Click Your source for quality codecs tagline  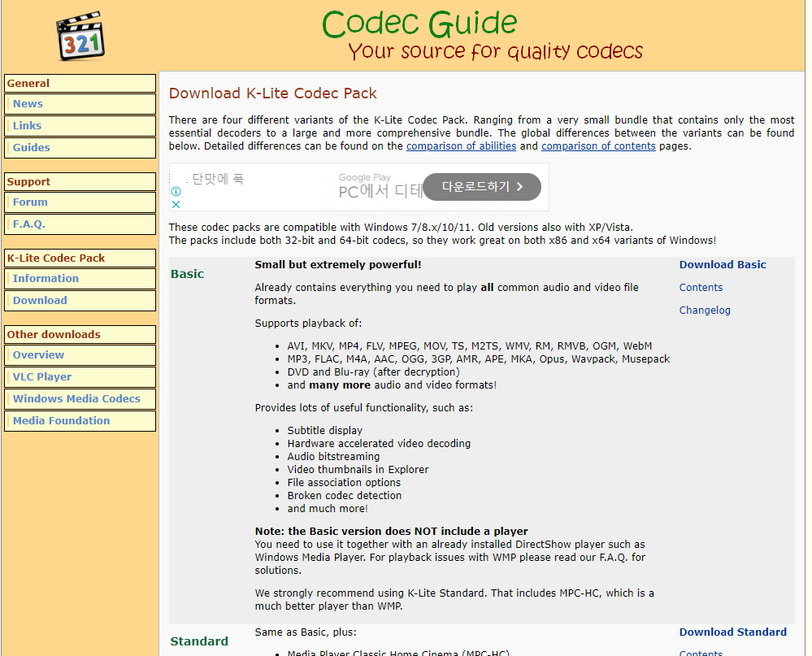[495, 51]
